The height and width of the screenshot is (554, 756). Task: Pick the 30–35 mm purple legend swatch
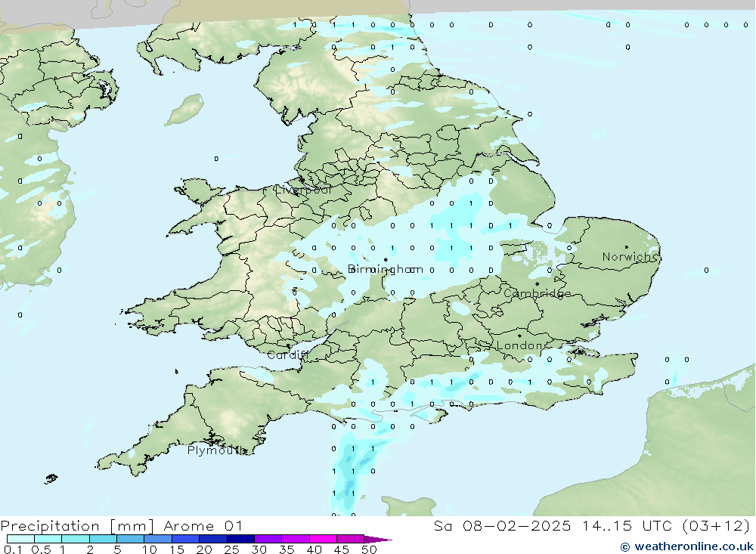tap(268, 539)
